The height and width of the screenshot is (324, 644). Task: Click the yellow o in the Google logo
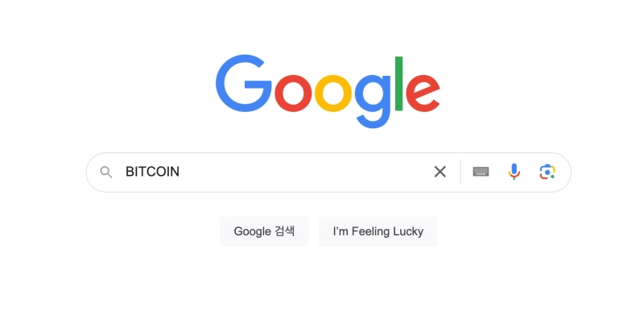(333, 93)
